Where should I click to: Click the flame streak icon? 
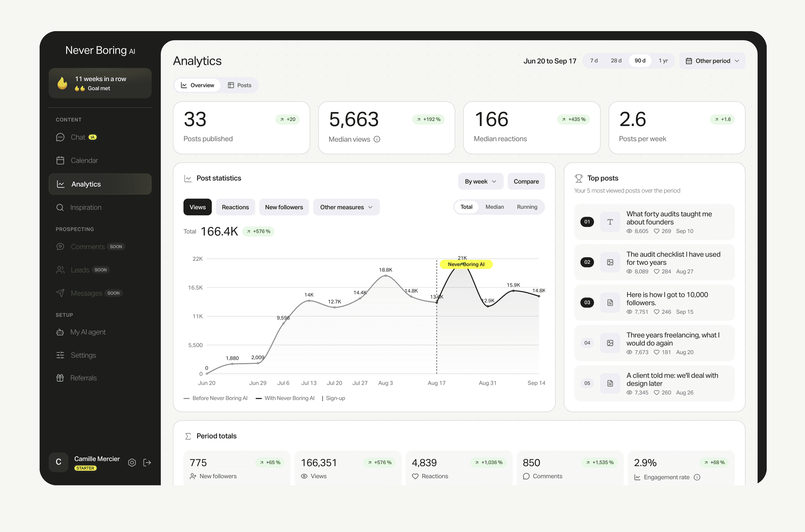coord(62,83)
